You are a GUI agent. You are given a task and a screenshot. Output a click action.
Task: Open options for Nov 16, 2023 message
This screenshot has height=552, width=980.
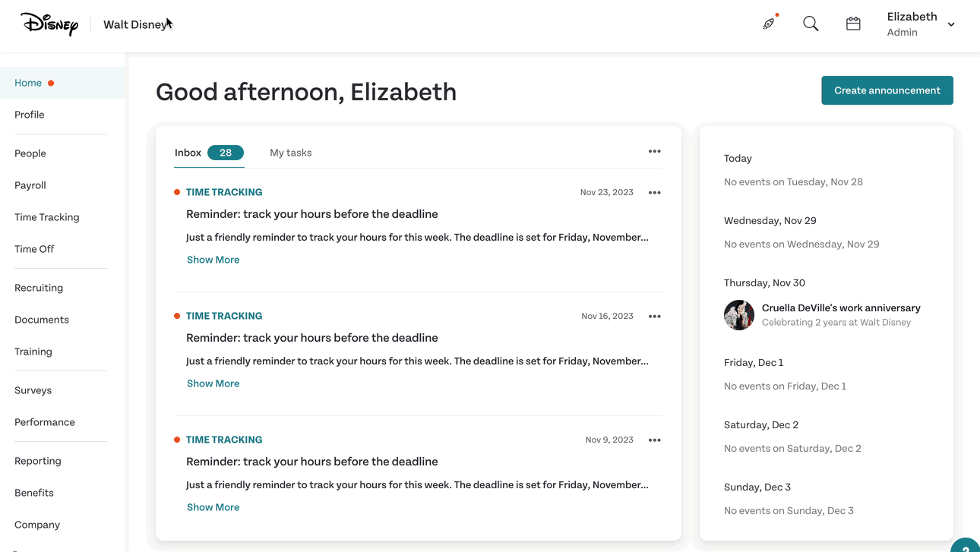click(654, 317)
